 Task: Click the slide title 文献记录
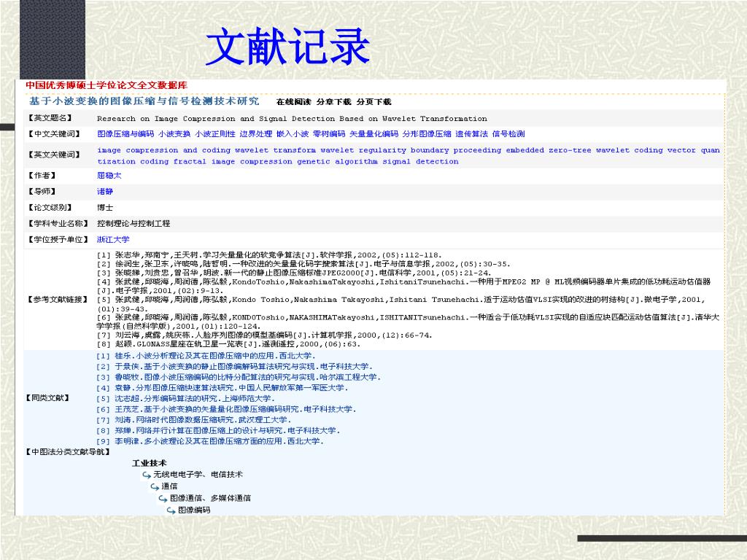(x=287, y=46)
